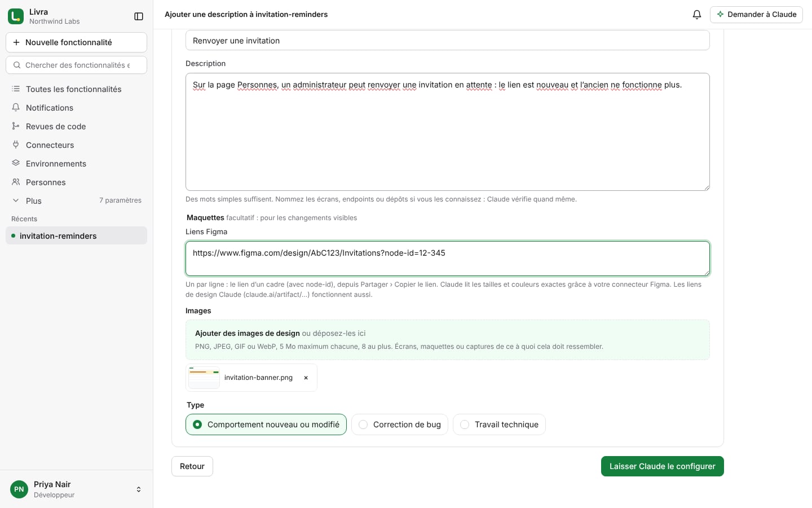Image resolution: width=812 pixels, height=508 pixels.
Task: Click the Environnements layers icon
Action: click(x=16, y=163)
